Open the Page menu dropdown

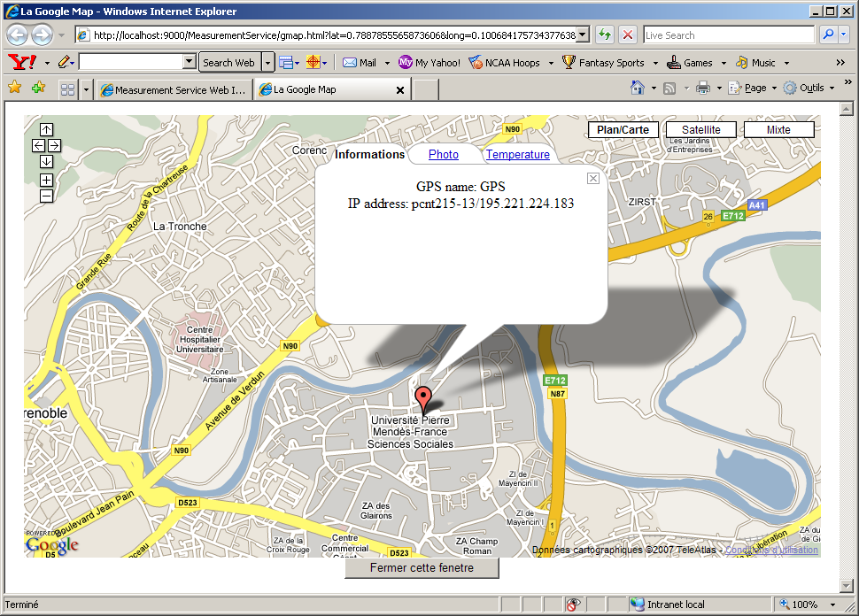pos(753,88)
